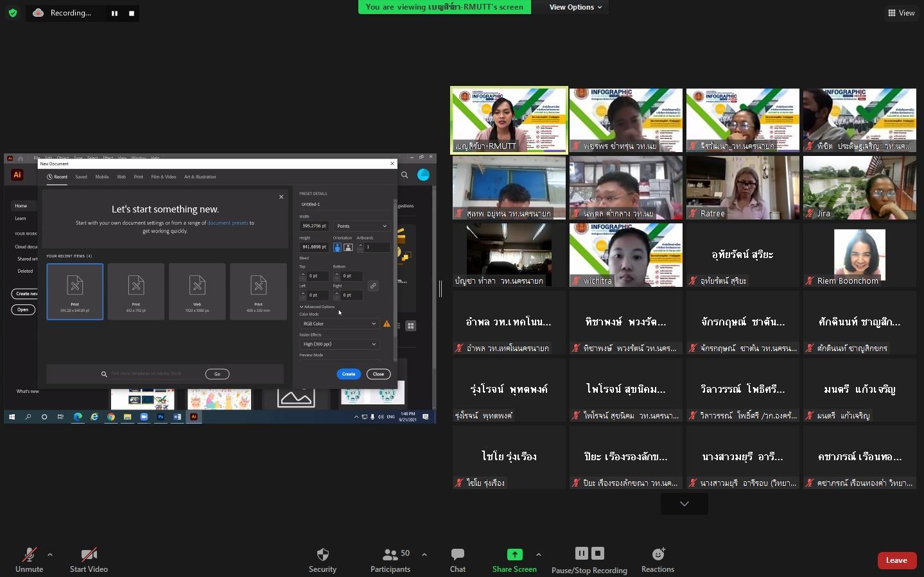Switch to the Mobile presets tab
This screenshot has height=577, width=924.
coord(102,177)
